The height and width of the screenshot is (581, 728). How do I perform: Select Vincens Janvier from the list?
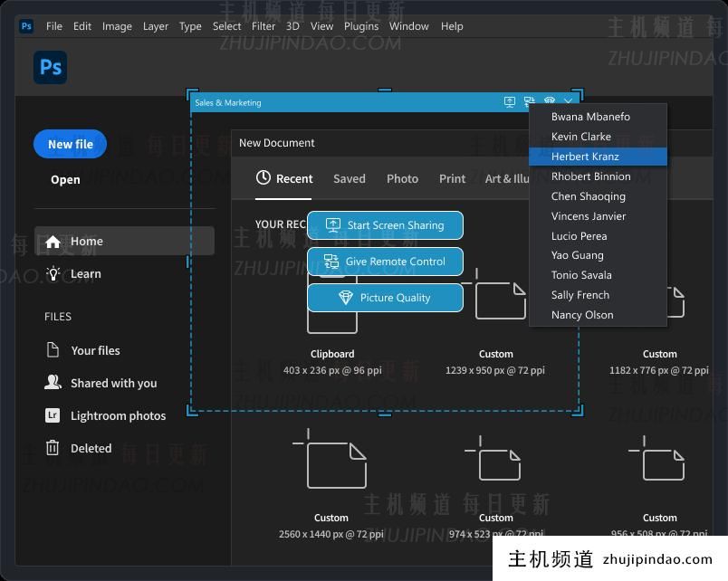tap(598, 216)
